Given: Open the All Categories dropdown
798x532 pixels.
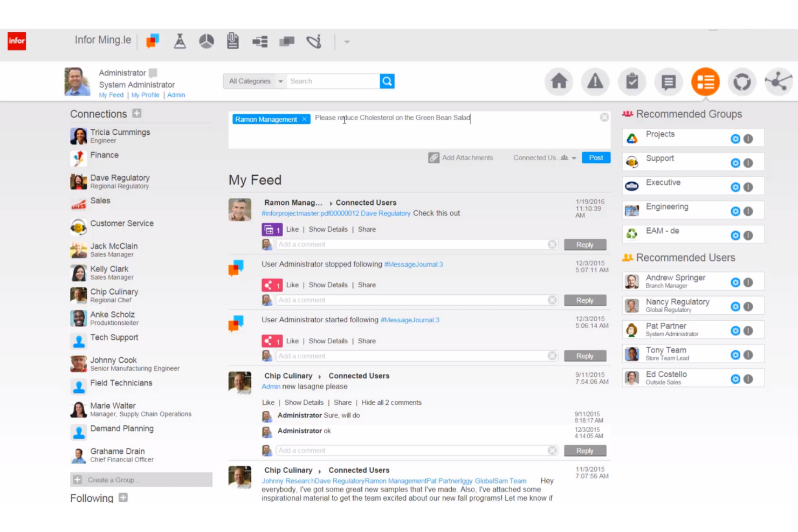Looking at the screenshot, I should (254, 81).
